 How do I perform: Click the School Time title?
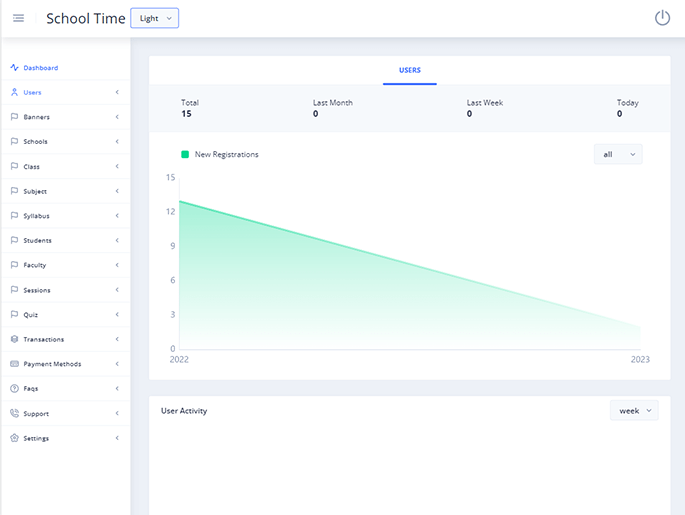pyautogui.click(x=86, y=18)
